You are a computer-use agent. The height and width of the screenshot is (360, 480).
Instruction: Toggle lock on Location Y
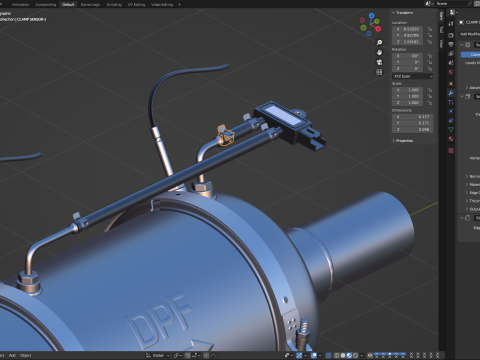430,35
